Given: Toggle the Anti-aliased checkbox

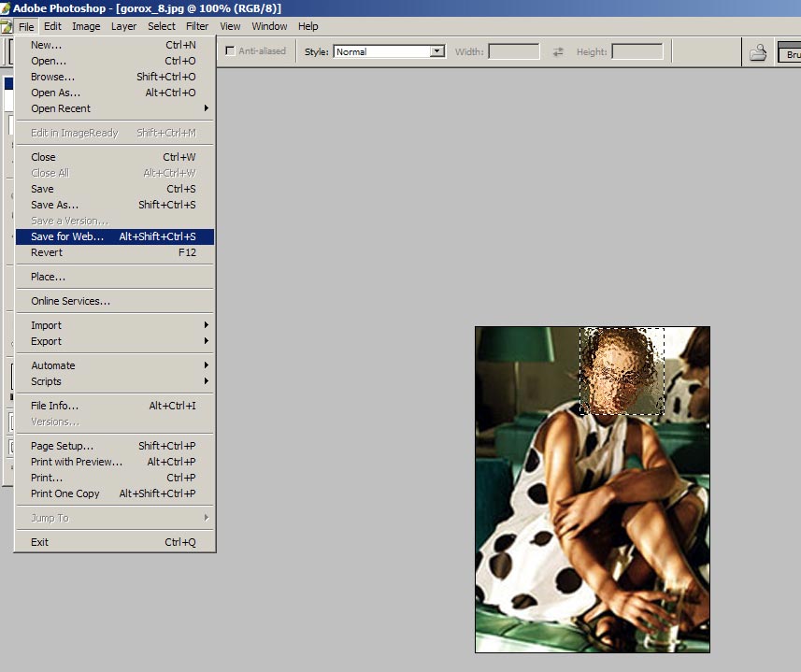Looking at the screenshot, I should click(x=230, y=51).
